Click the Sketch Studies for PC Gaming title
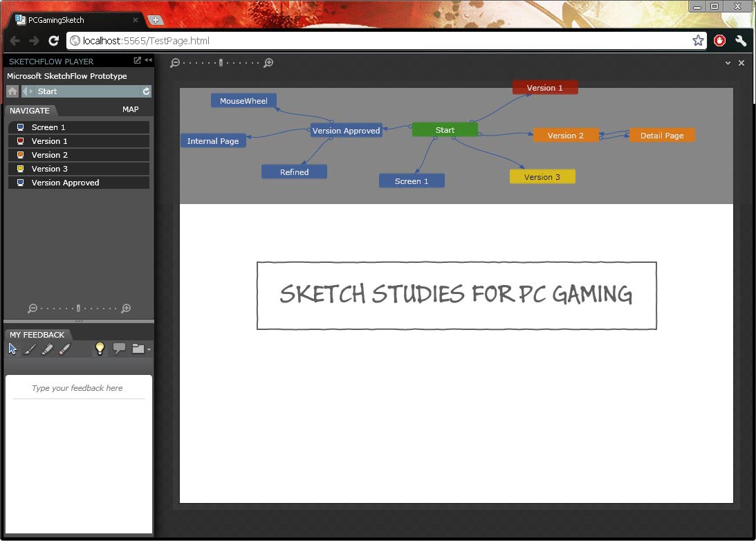 457,295
